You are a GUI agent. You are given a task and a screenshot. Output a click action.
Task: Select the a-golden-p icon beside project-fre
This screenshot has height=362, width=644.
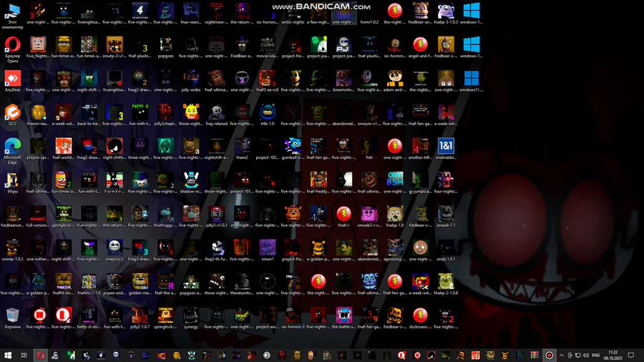(x=318, y=250)
